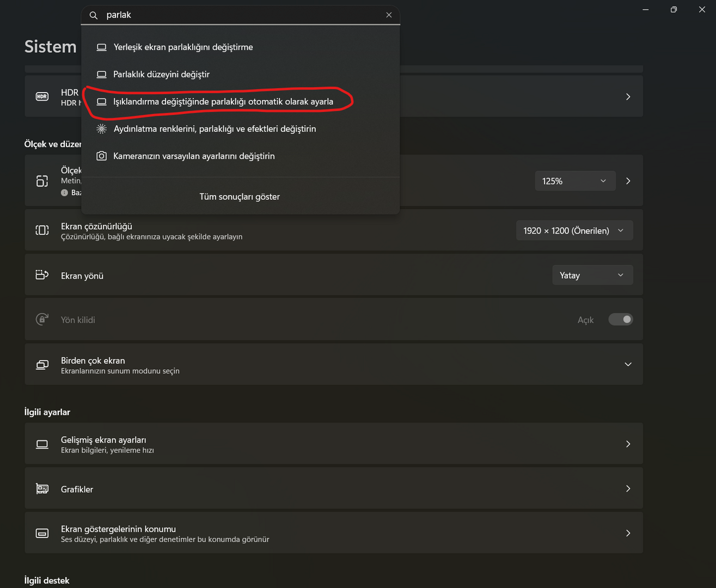Viewport: 716px width, 588px height.
Task: Click the HDR badge icon
Action: [x=42, y=97]
